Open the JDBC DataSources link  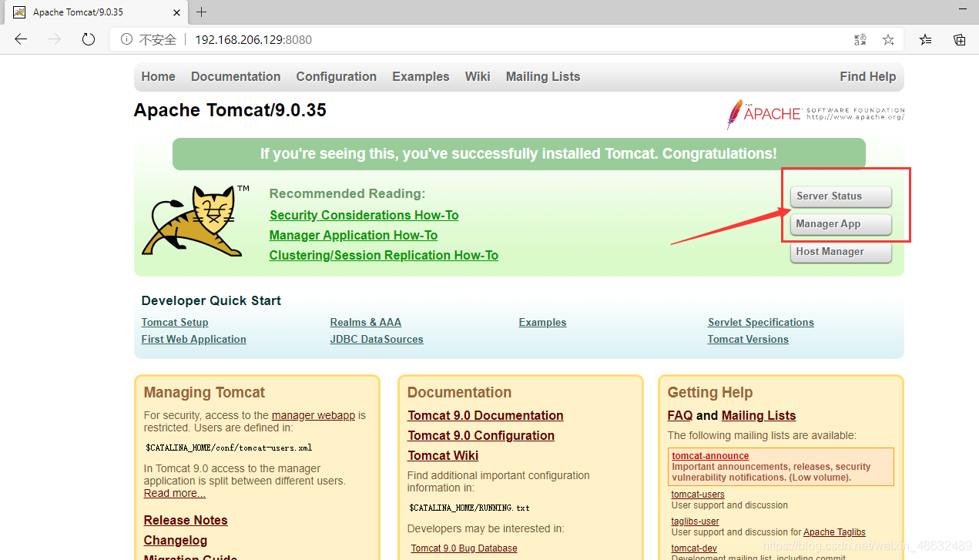(x=377, y=339)
